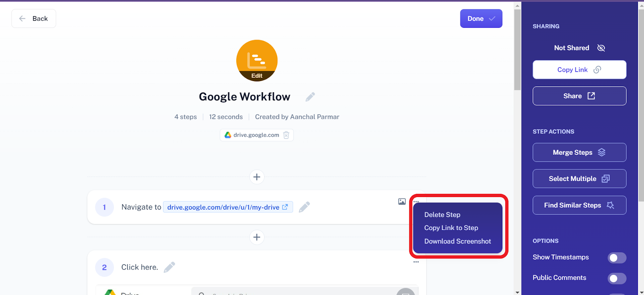Open step 1 three-dot options menu
644x295 pixels.
[x=416, y=202]
